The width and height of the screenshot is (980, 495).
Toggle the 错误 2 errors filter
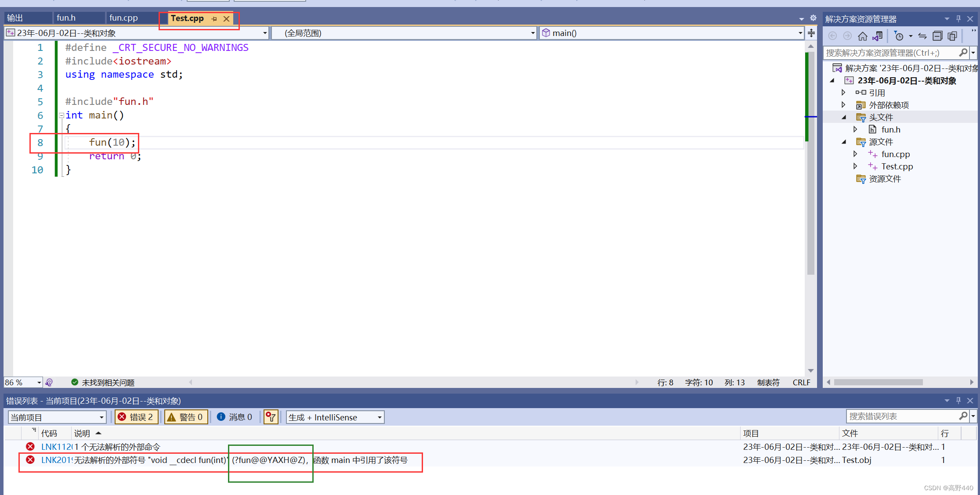(x=136, y=417)
